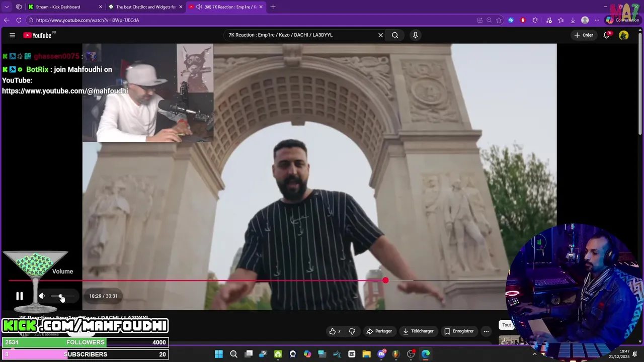
Task: Open the extensions puzzle icon
Action: 535,20
